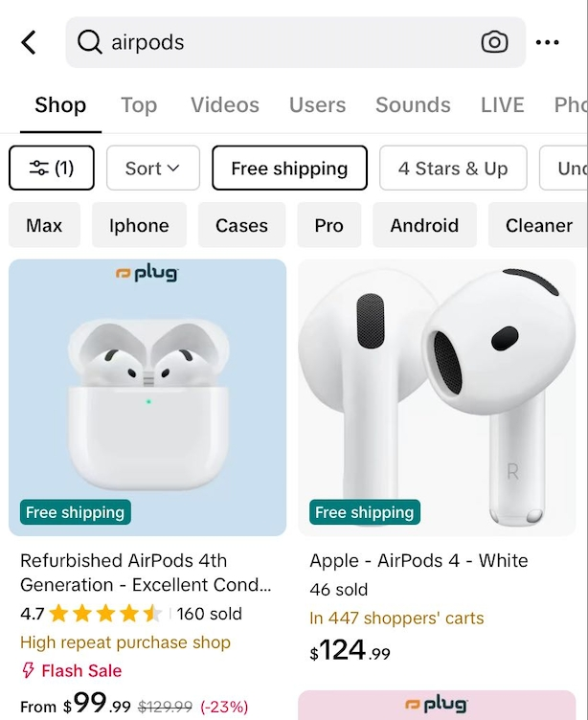
Task: Tap the back arrow icon
Action: [29, 42]
